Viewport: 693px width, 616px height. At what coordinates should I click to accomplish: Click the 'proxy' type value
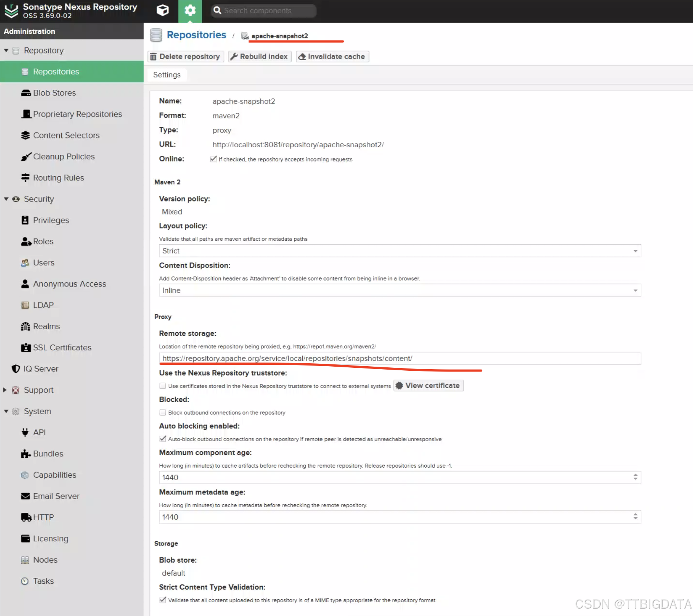tap(222, 131)
